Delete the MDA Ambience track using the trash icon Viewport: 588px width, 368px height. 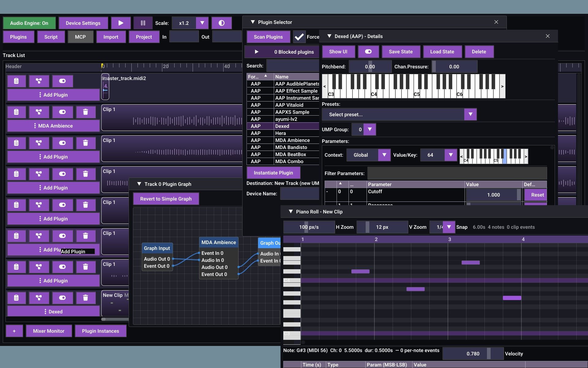point(86,112)
